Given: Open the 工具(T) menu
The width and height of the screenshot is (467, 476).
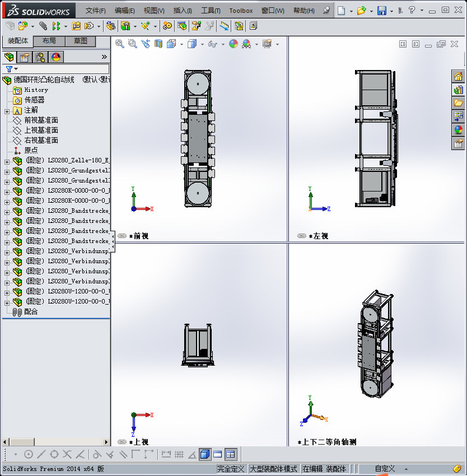Looking at the screenshot, I should click(x=211, y=11).
